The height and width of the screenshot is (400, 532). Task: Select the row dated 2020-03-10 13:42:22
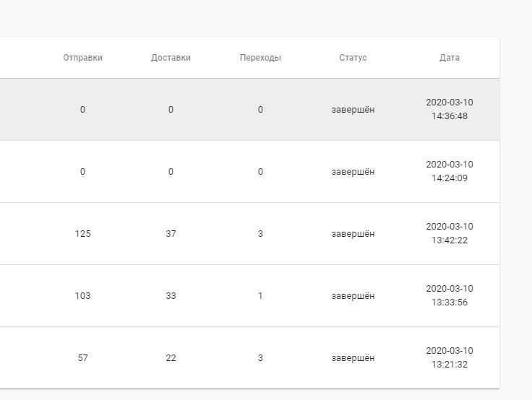pyautogui.click(x=249, y=233)
